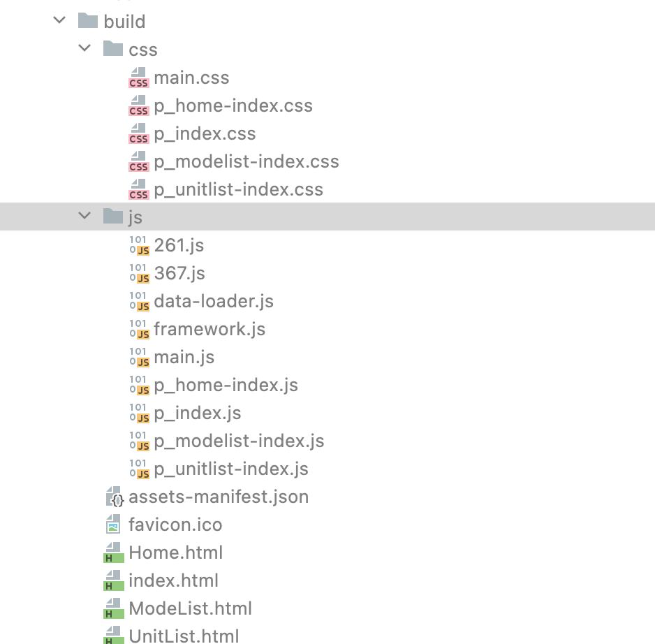Open index.html from the tree

tap(174, 580)
